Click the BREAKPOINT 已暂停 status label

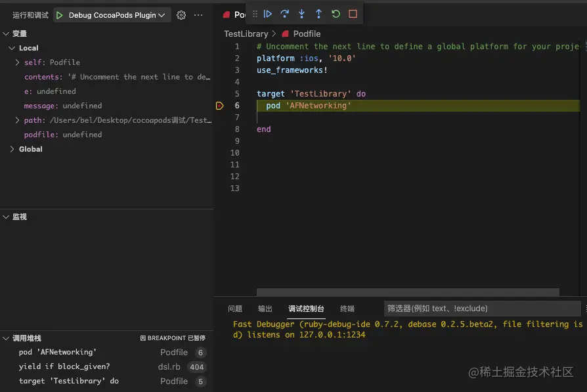(x=173, y=338)
